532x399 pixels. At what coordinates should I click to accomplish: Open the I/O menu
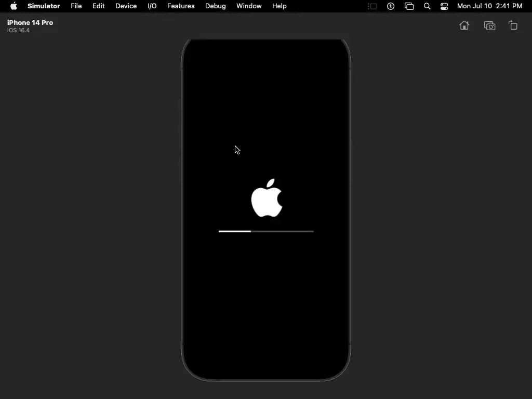click(152, 6)
